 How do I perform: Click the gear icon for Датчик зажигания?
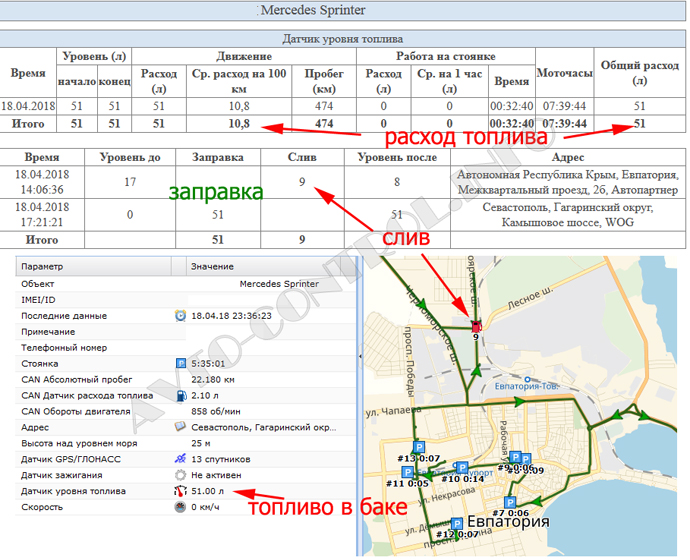[x=181, y=475]
